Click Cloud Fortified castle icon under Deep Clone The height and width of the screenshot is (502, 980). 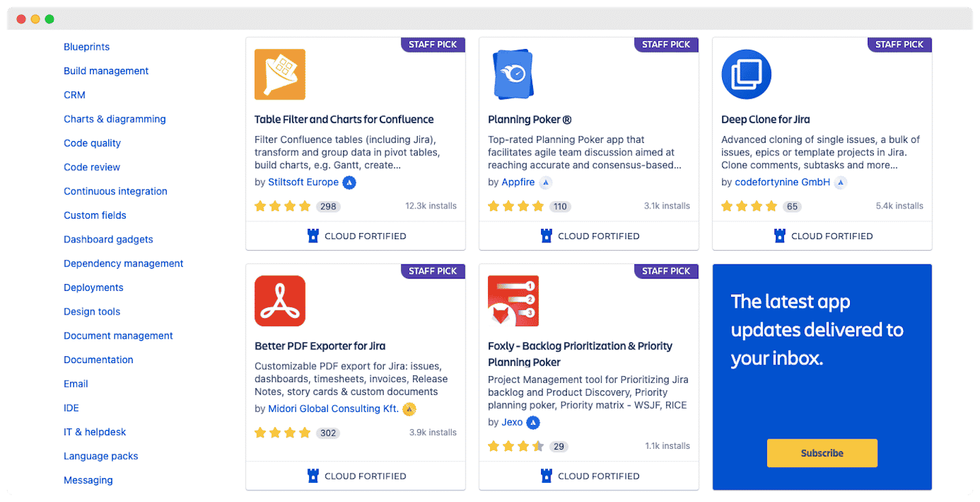click(780, 236)
